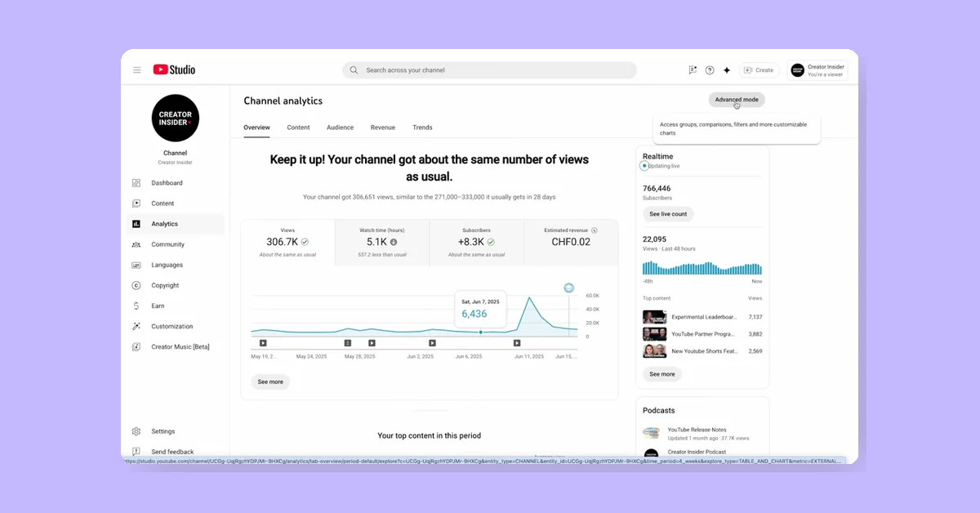Click the 22,095 views figure
The height and width of the screenshot is (513, 980).
click(x=654, y=239)
